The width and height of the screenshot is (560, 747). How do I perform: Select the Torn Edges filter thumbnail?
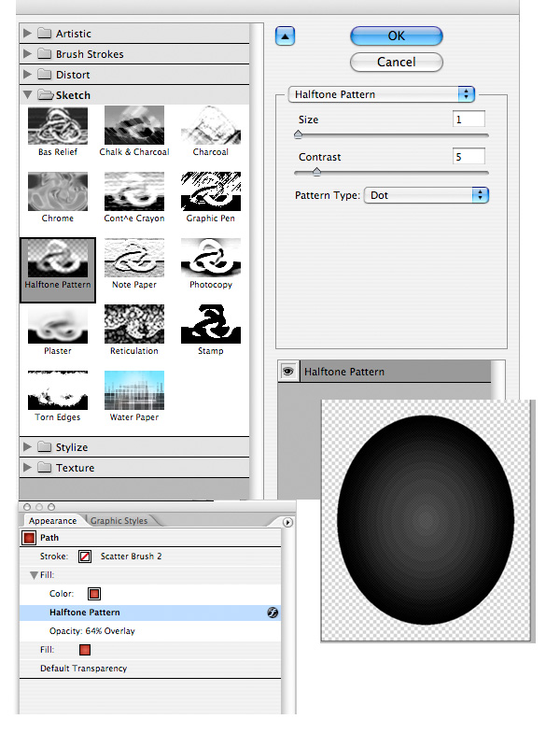pos(58,390)
